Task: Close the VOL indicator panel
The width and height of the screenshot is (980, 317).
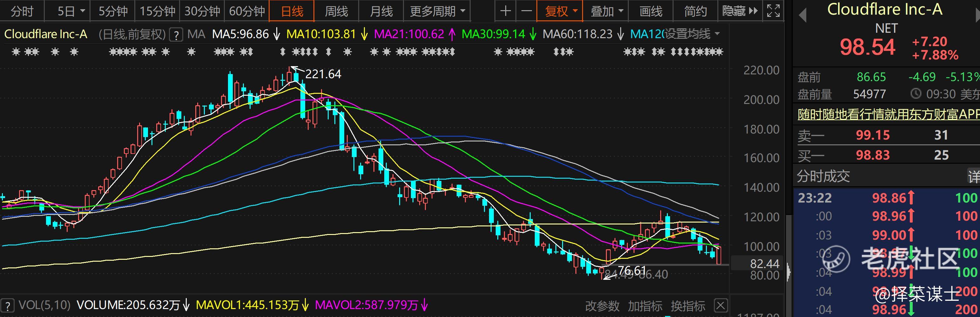Action: click(721, 306)
